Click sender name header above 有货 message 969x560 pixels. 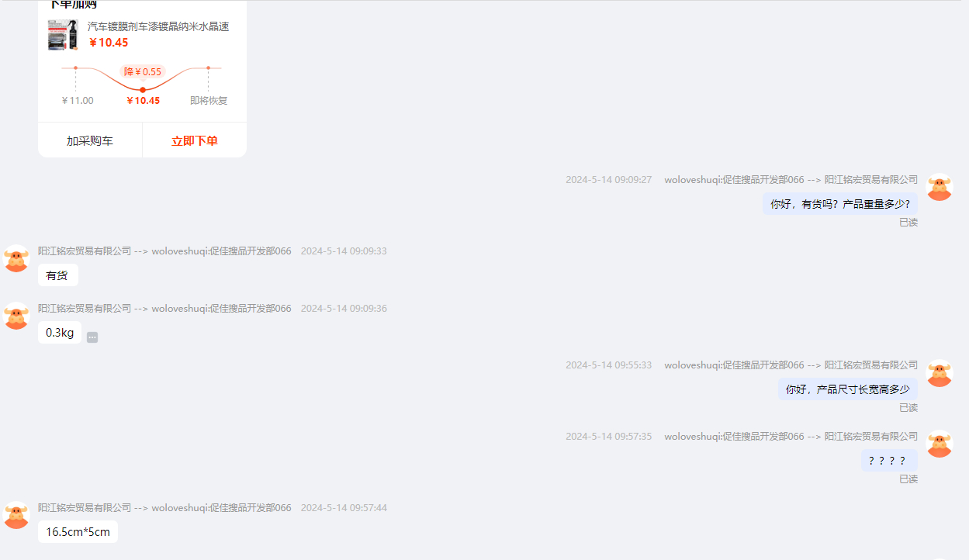(164, 251)
